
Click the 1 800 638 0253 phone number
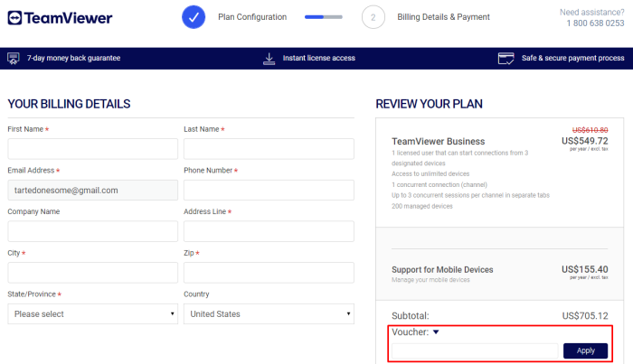[x=595, y=23]
